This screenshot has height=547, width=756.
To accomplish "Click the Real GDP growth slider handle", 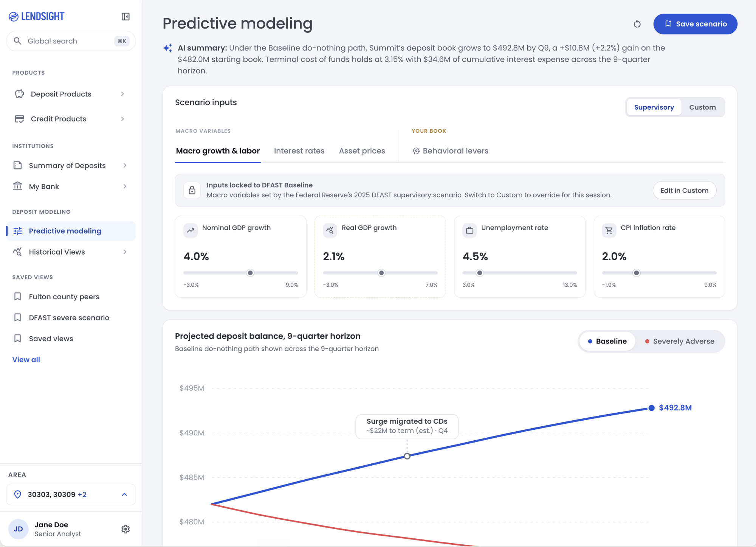I will click(381, 273).
